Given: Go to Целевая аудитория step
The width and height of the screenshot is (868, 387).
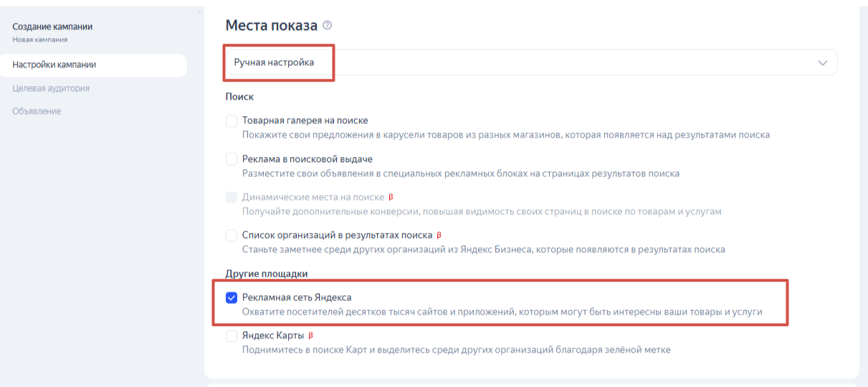Looking at the screenshot, I should click(x=51, y=88).
